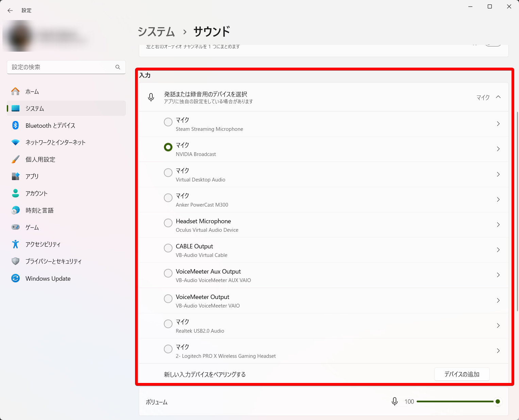Image resolution: width=519 pixels, height=420 pixels.
Task: Click the System monitor icon
Action: [x=15, y=108]
